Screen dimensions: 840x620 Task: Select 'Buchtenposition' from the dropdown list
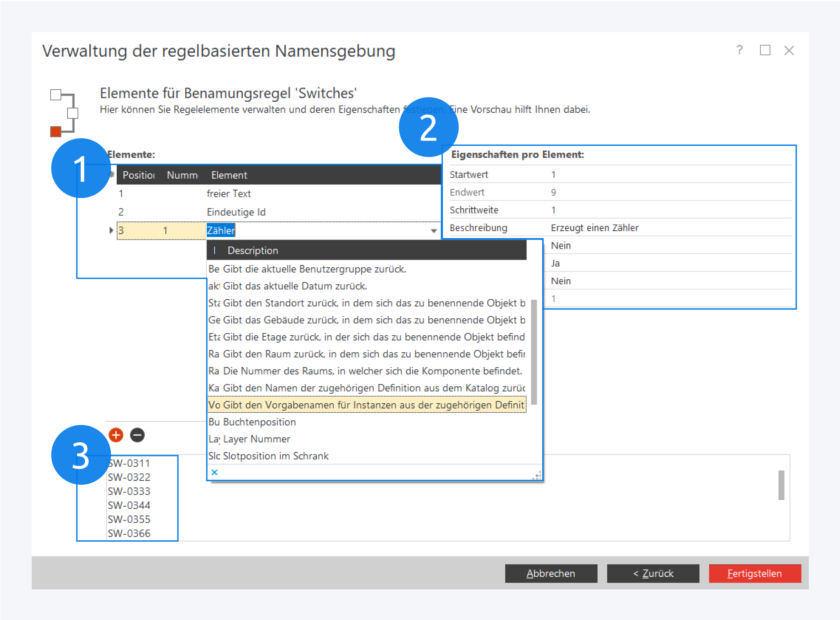pos(259,422)
